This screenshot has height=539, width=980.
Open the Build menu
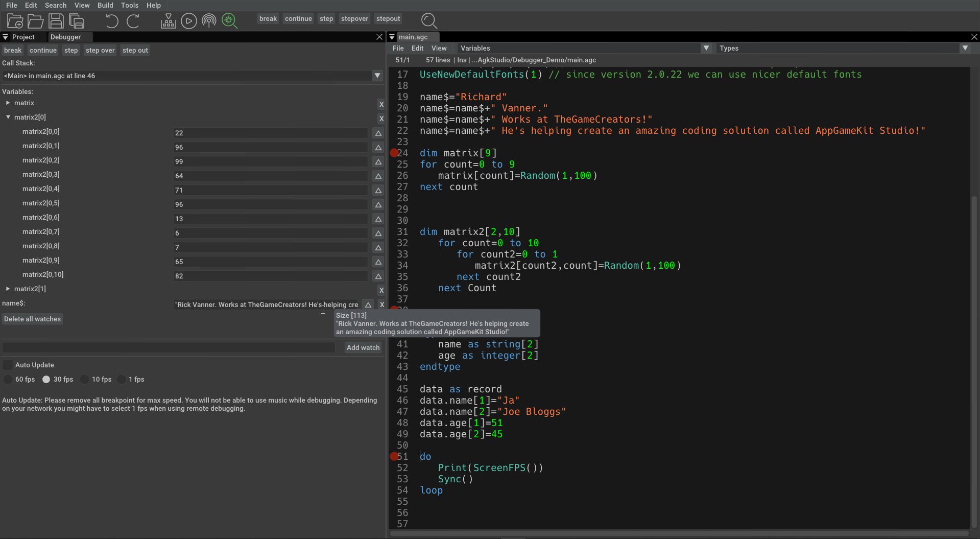tap(105, 5)
